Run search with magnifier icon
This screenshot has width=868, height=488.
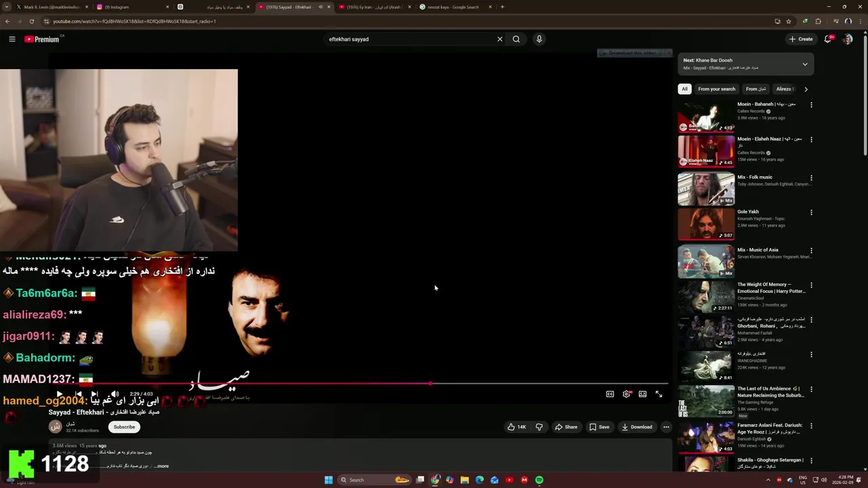click(x=516, y=39)
